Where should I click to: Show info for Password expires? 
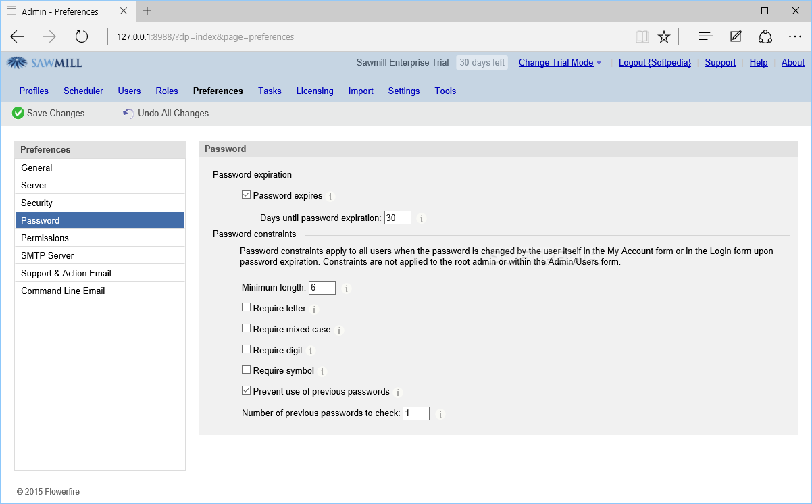pyautogui.click(x=330, y=197)
